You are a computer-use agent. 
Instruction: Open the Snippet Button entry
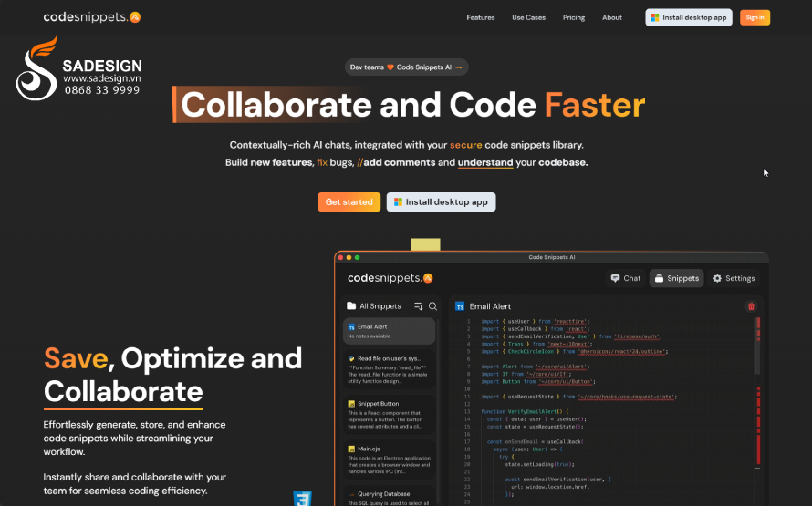tap(389, 415)
